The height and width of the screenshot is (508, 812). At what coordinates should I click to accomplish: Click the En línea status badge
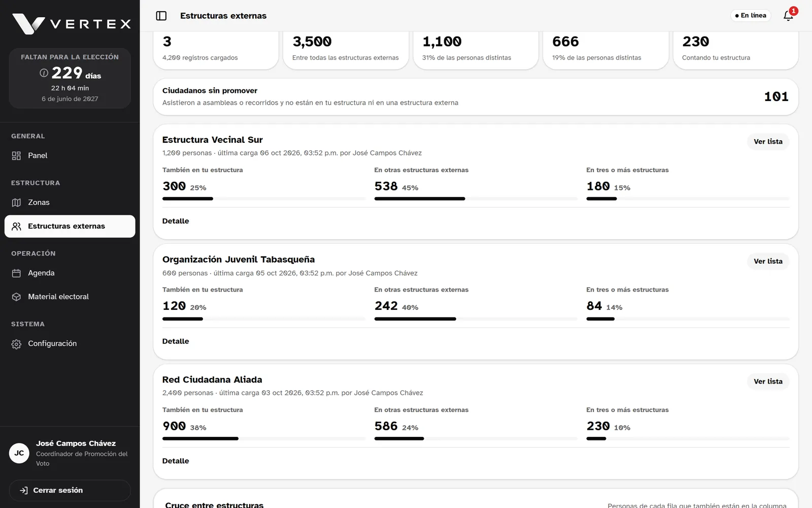tap(751, 16)
